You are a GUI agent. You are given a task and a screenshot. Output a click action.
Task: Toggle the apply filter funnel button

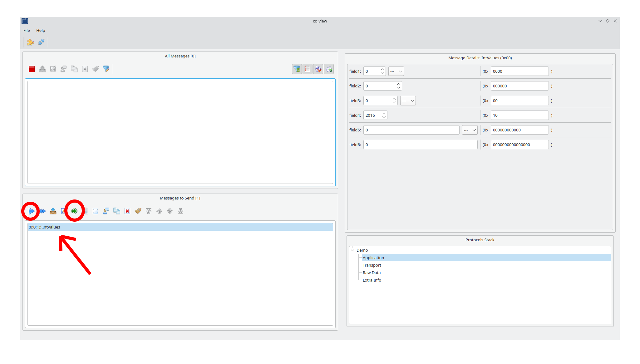297,69
